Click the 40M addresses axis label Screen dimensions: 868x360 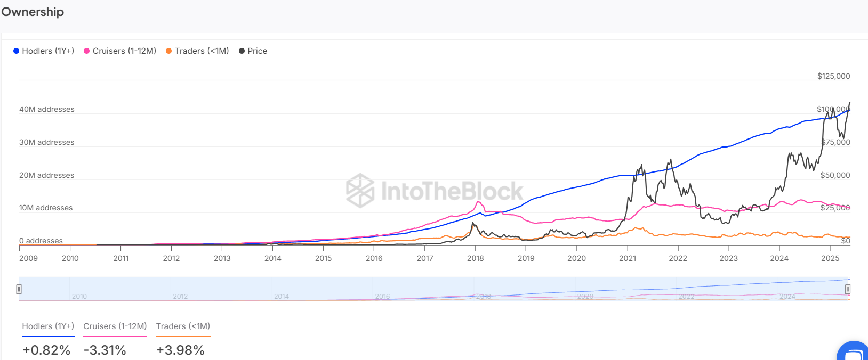[47, 109]
